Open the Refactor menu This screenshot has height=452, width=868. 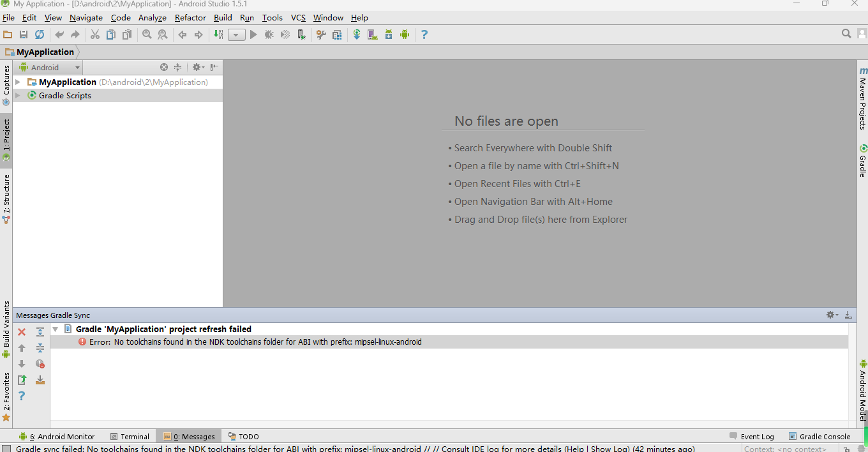[190, 18]
